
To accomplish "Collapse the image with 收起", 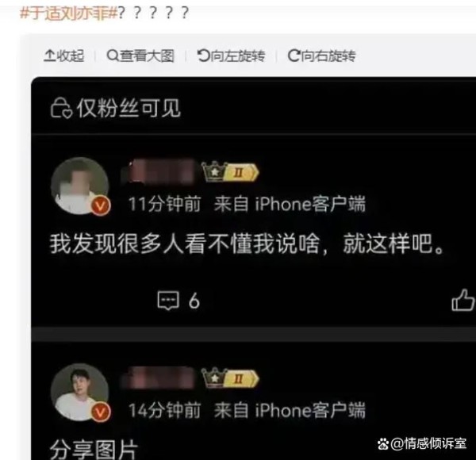I will tap(64, 56).
